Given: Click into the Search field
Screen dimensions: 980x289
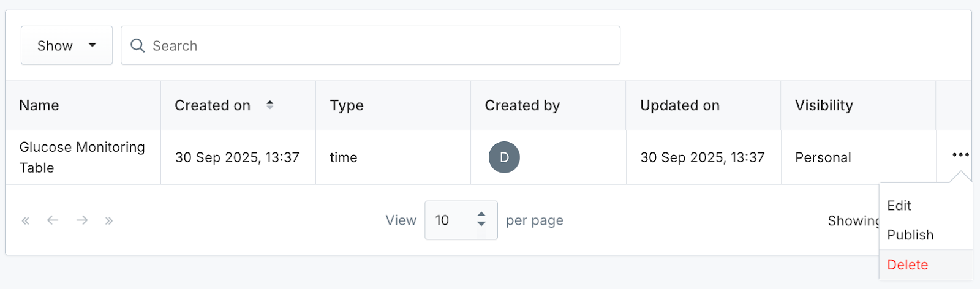Looking at the screenshot, I should [380, 46].
